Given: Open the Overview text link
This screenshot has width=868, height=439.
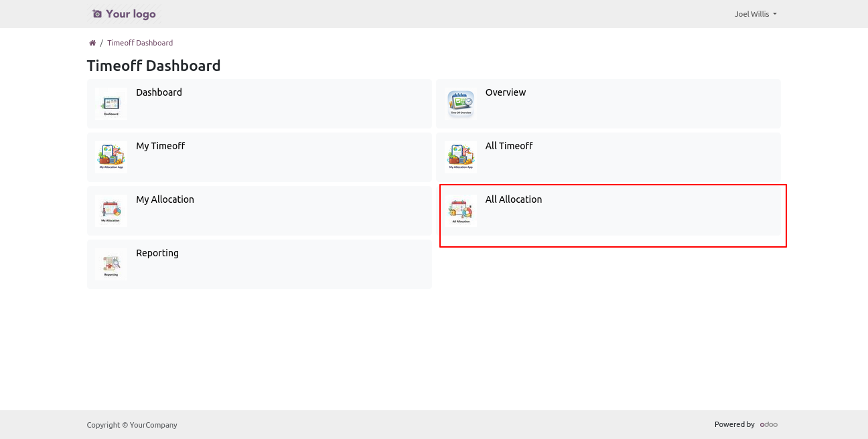Looking at the screenshot, I should click(x=505, y=92).
